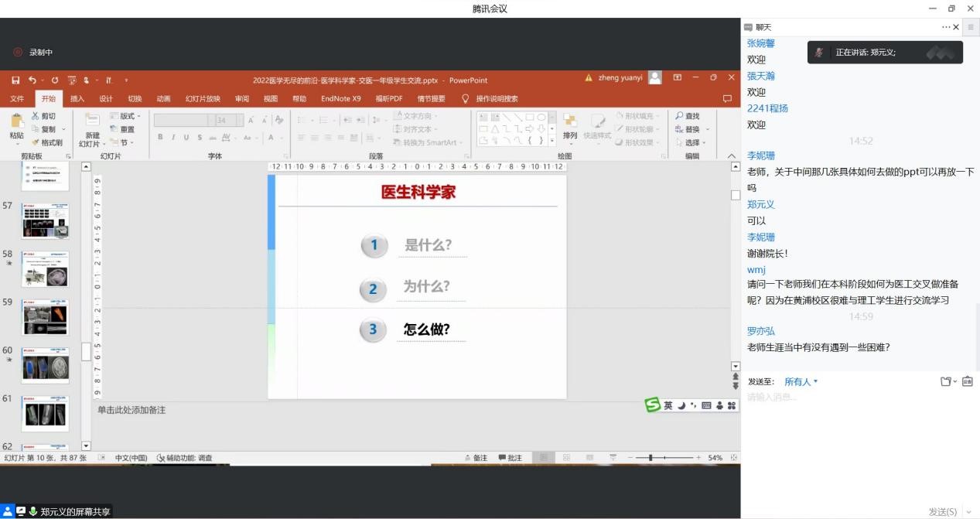Click the Reset (重置) slide button

122,129
